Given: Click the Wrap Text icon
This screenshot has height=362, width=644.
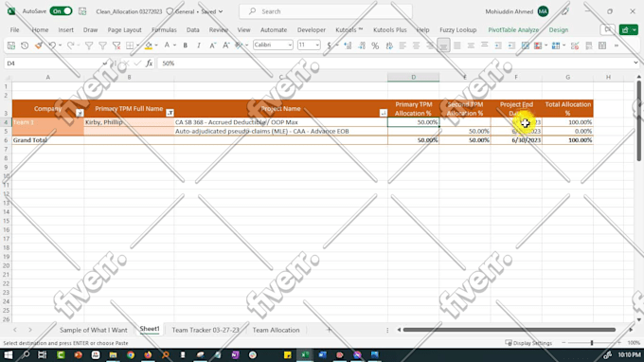Looking at the screenshot, I should coord(389,45).
